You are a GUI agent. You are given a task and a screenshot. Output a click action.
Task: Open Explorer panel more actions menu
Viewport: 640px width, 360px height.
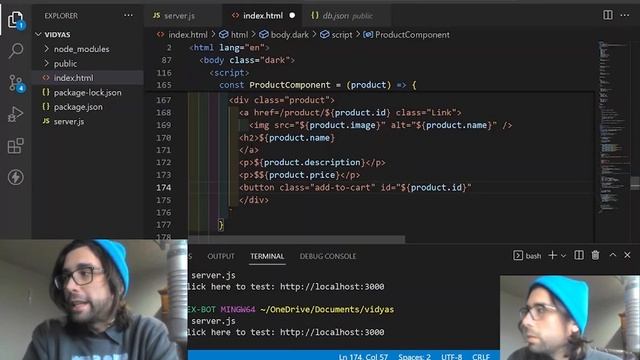point(128,16)
